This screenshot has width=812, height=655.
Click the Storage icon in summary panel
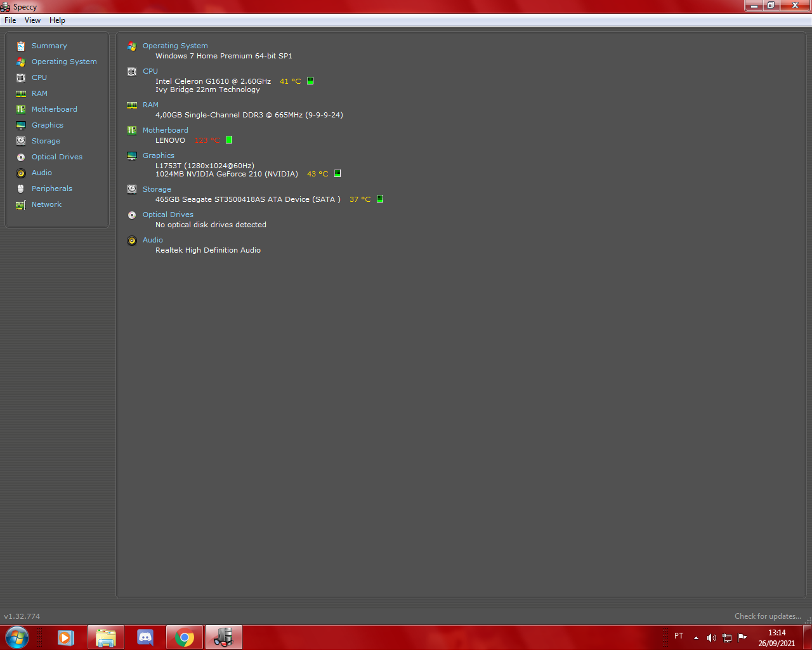132,189
